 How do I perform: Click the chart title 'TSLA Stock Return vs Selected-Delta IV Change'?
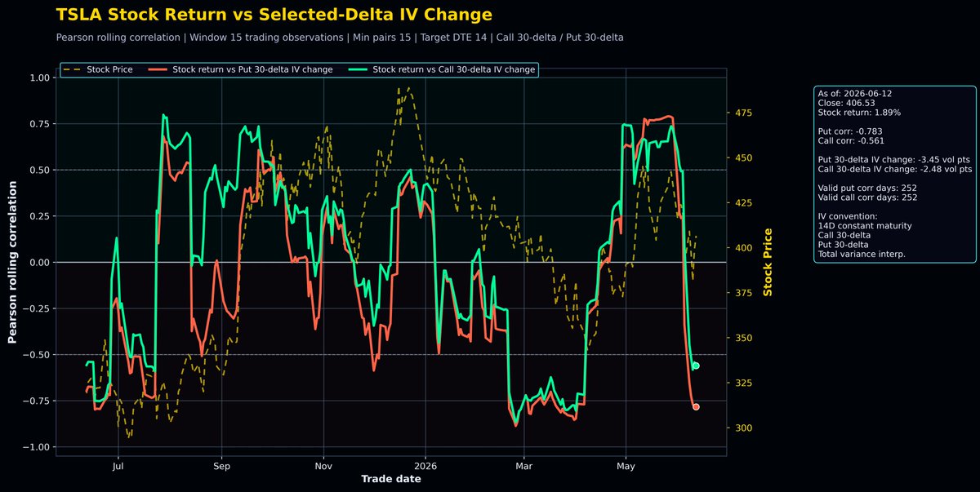tap(274, 15)
